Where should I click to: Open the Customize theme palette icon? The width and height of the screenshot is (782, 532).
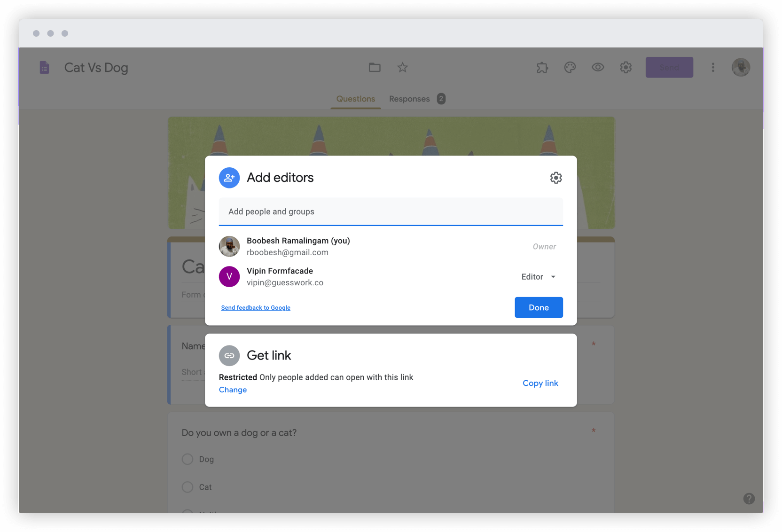570,67
